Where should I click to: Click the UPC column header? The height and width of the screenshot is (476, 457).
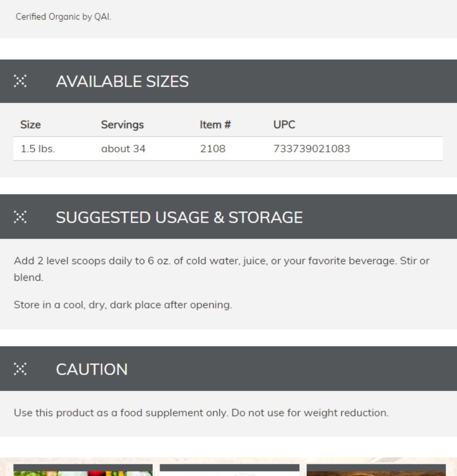coord(284,124)
